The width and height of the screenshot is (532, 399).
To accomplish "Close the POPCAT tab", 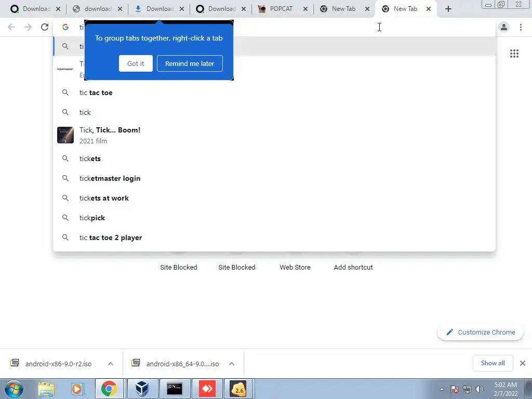I will click(x=305, y=9).
